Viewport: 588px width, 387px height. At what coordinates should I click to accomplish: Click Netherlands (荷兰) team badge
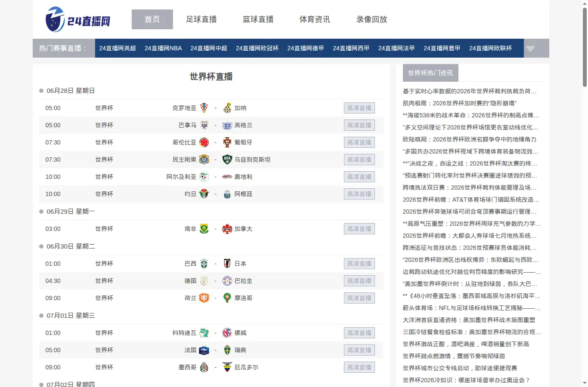[x=204, y=298]
